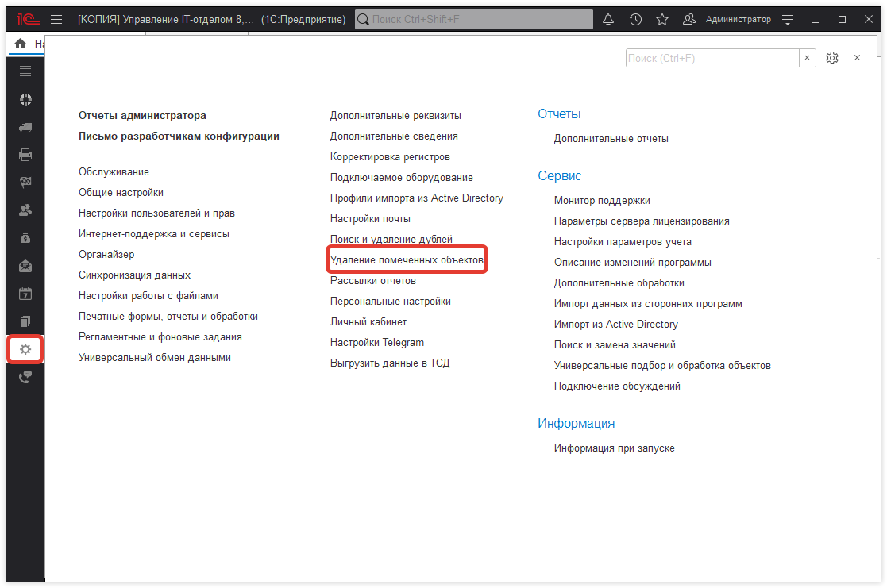Image resolution: width=887 pixels, height=588 pixels.
Task: Clear the menu search field with X
Action: coord(807,58)
